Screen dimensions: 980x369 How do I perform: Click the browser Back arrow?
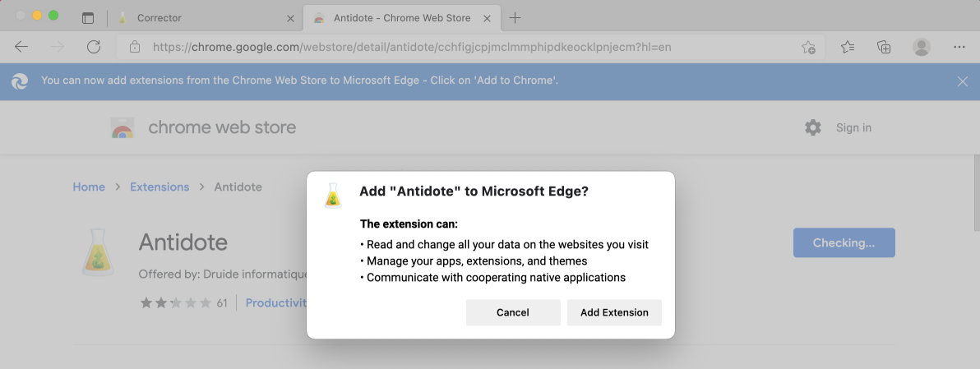21,47
